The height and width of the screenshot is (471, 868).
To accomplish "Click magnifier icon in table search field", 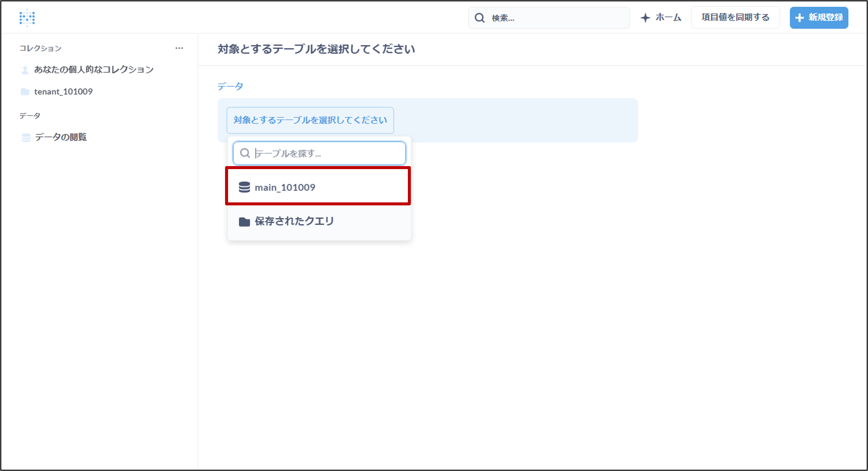I will [x=245, y=153].
